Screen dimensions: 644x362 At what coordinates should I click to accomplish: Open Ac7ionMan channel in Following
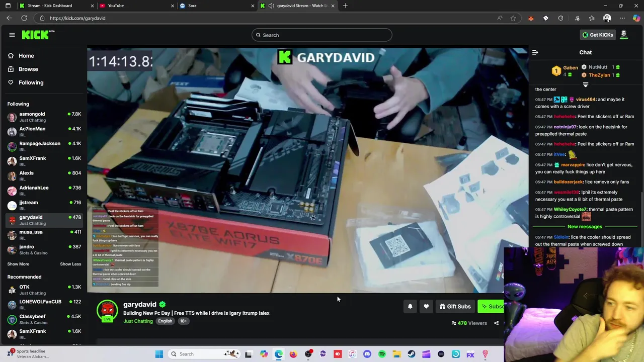(x=44, y=131)
